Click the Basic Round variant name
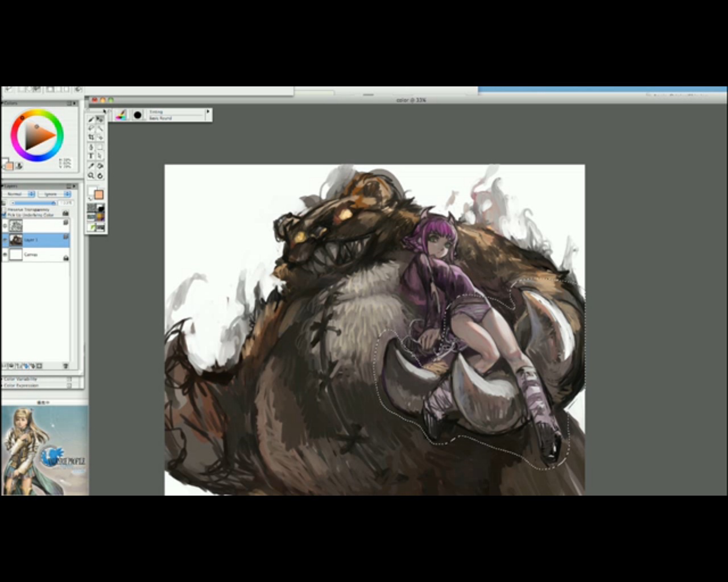 pyautogui.click(x=160, y=118)
